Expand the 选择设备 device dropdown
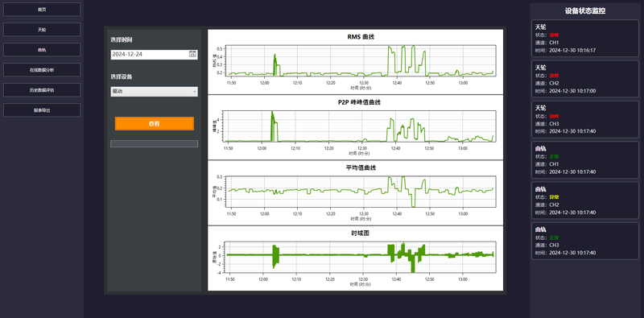This screenshot has width=644, height=318. pyautogui.click(x=154, y=92)
